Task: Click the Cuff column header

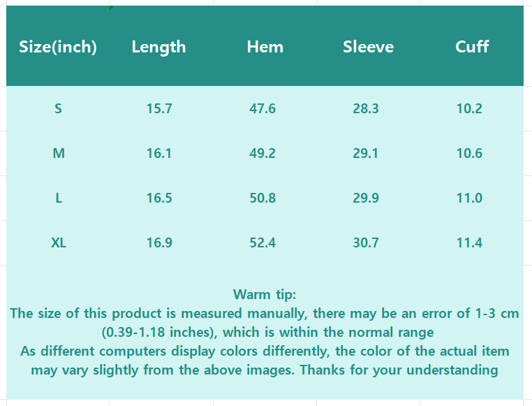Action: click(x=472, y=47)
